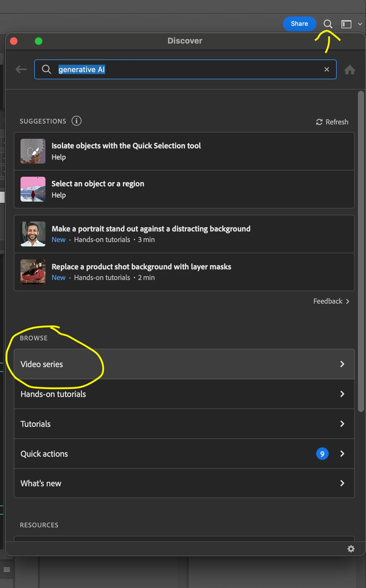
Task: Browse What's new category
Action: point(184,483)
